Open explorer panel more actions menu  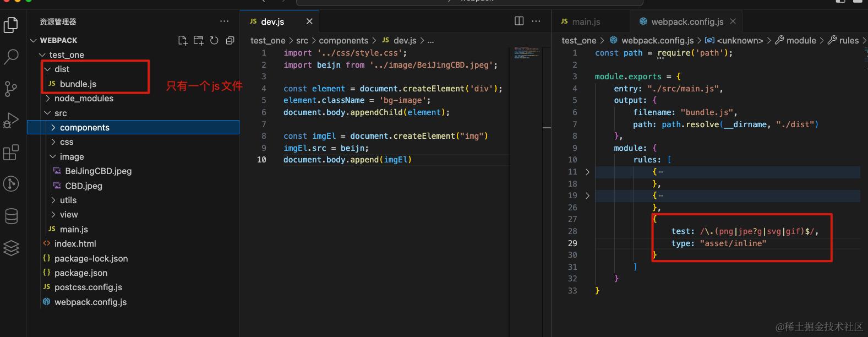224,21
